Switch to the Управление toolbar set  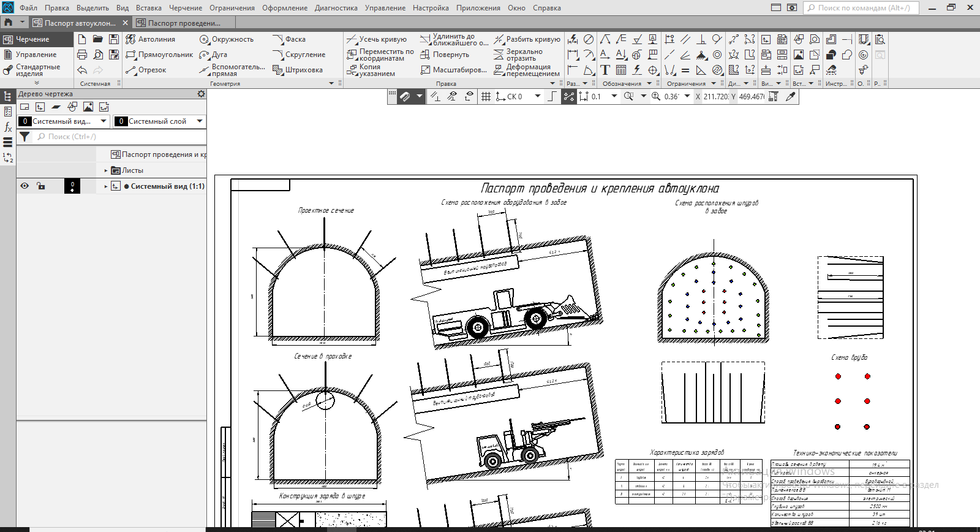click(x=36, y=55)
